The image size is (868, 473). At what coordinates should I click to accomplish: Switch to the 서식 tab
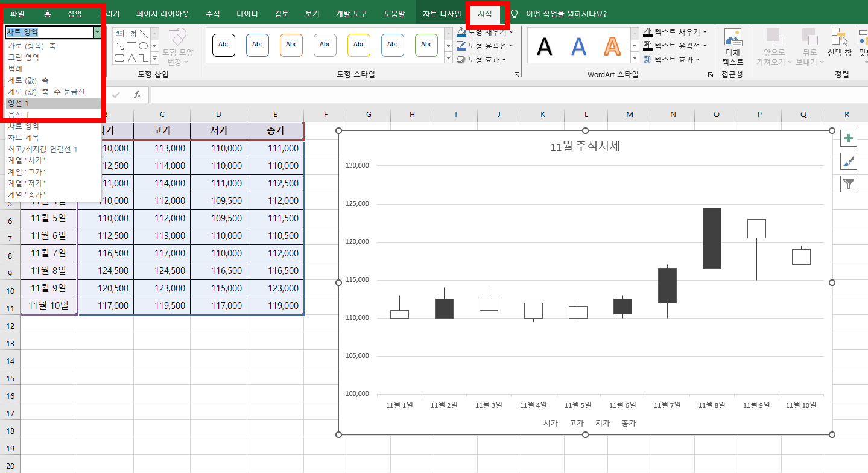coord(484,13)
